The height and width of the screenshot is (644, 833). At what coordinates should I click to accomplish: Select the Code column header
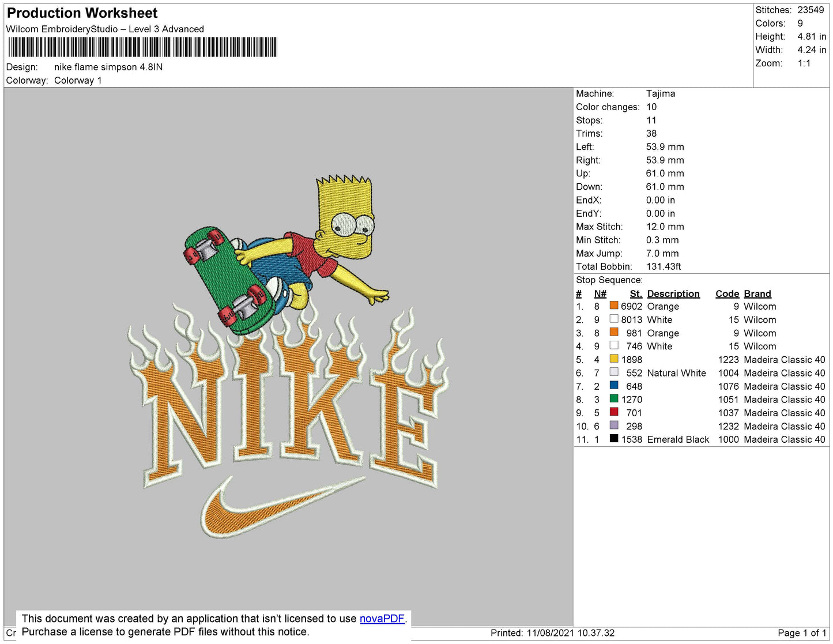pyautogui.click(x=726, y=293)
